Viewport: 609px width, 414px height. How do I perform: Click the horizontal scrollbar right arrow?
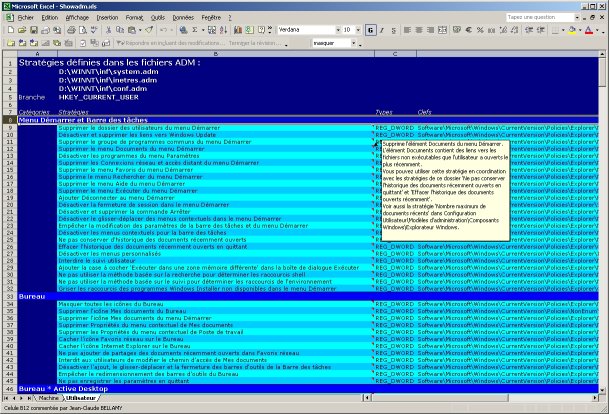tap(595, 398)
